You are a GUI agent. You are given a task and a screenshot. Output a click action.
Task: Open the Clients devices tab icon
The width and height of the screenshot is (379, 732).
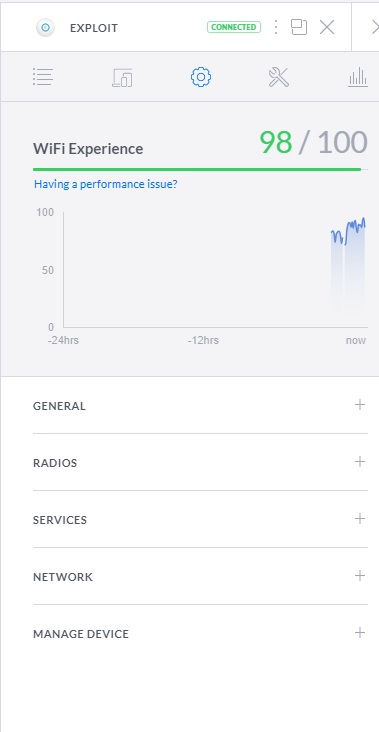(122, 77)
